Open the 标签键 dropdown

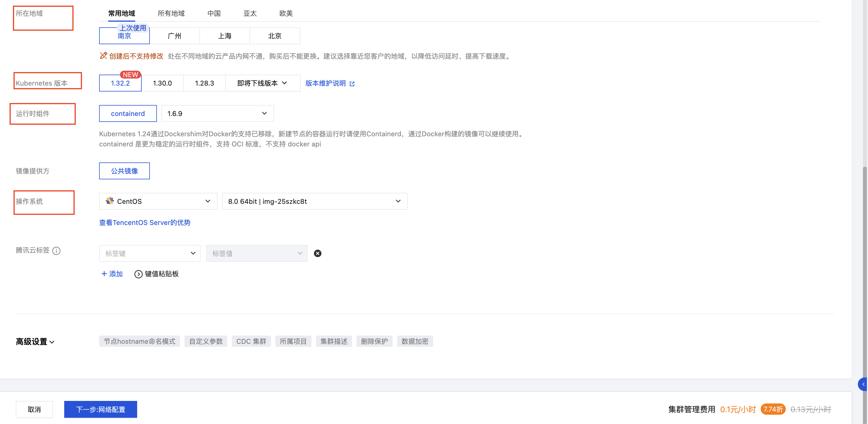pos(150,253)
